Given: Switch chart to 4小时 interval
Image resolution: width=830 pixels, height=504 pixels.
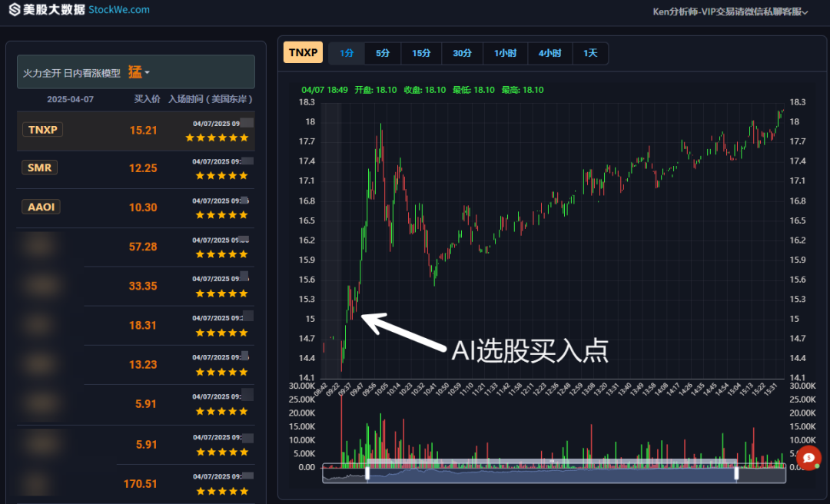Looking at the screenshot, I should click(550, 53).
